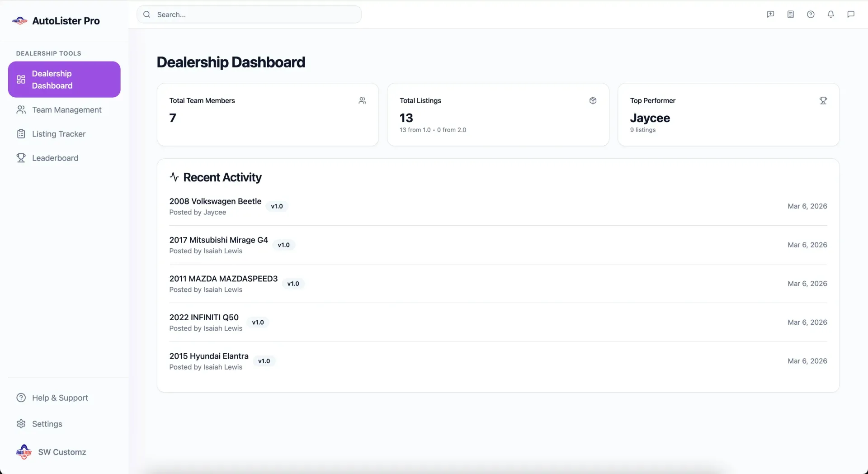Select the 2015 Hyundai Elantra entry
Image resolution: width=868 pixels, height=474 pixels.
(x=498, y=361)
